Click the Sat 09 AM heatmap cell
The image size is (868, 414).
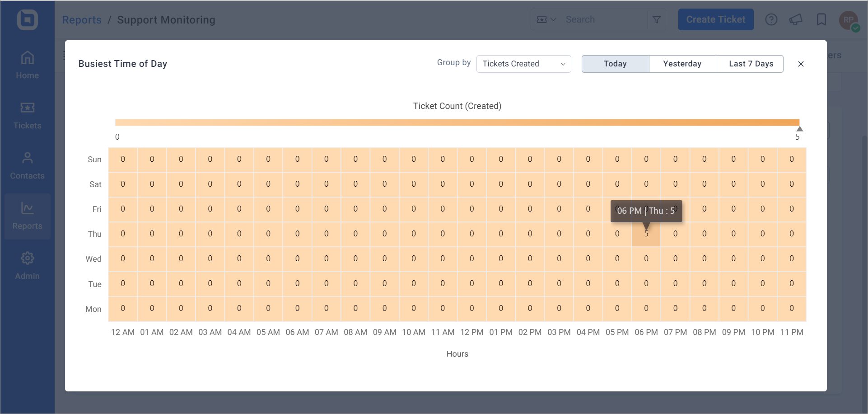coord(384,184)
